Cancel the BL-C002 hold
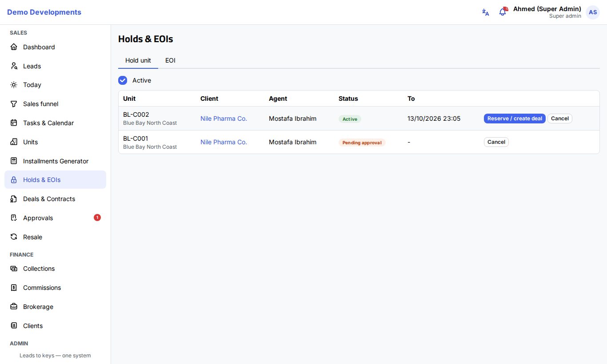 coord(560,119)
